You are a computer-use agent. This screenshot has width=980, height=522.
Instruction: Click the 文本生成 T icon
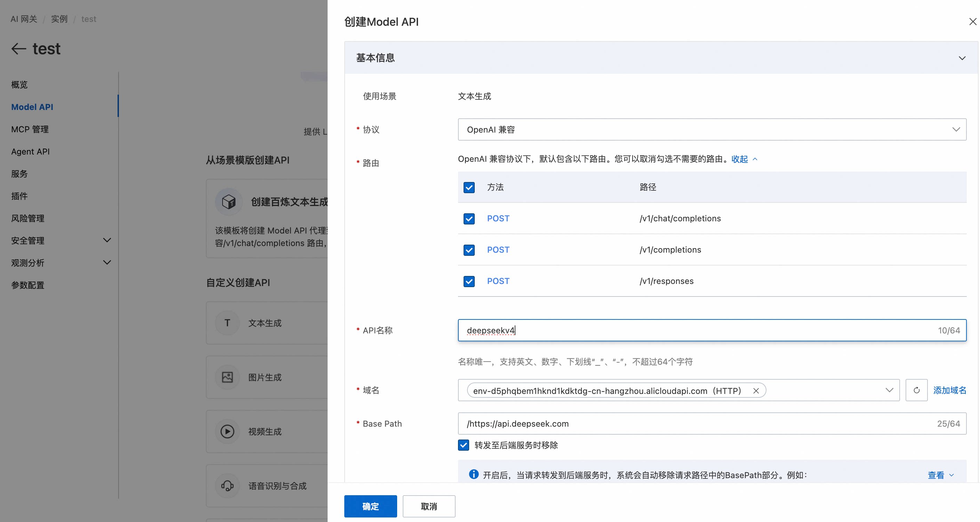click(x=227, y=323)
